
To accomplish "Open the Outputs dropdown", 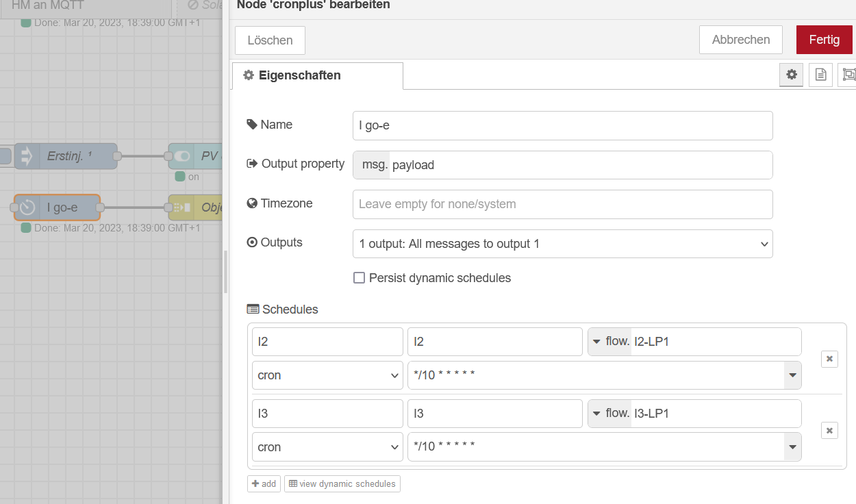I will (562, 244).
